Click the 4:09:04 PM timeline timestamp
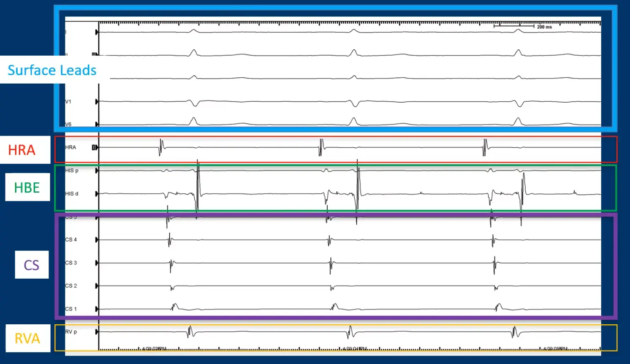Screen dimensions: 630x364 355,349
